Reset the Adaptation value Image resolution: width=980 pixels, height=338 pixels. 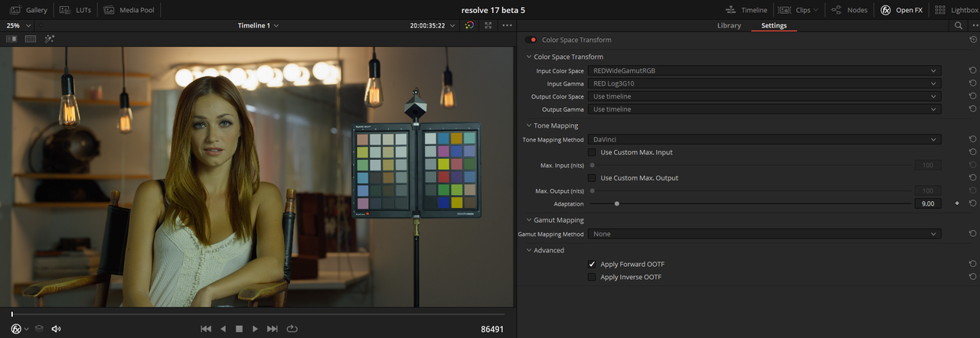click(x=972, y=203)
